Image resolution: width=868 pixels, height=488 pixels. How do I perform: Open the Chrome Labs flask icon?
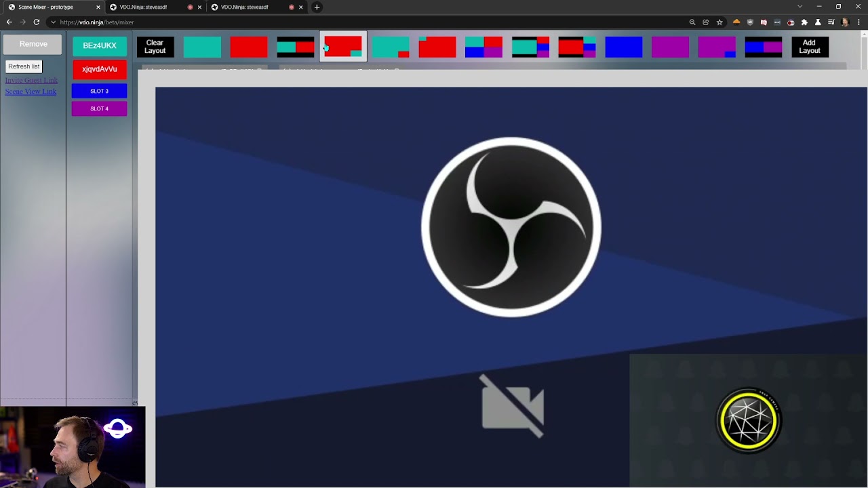coord(818,22)
